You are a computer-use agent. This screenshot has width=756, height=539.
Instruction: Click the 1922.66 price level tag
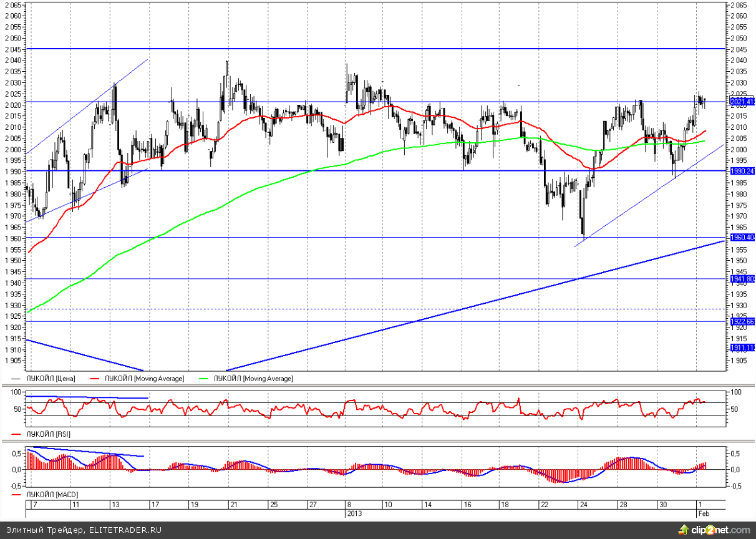pyautogui.click(x=742, y=321)
